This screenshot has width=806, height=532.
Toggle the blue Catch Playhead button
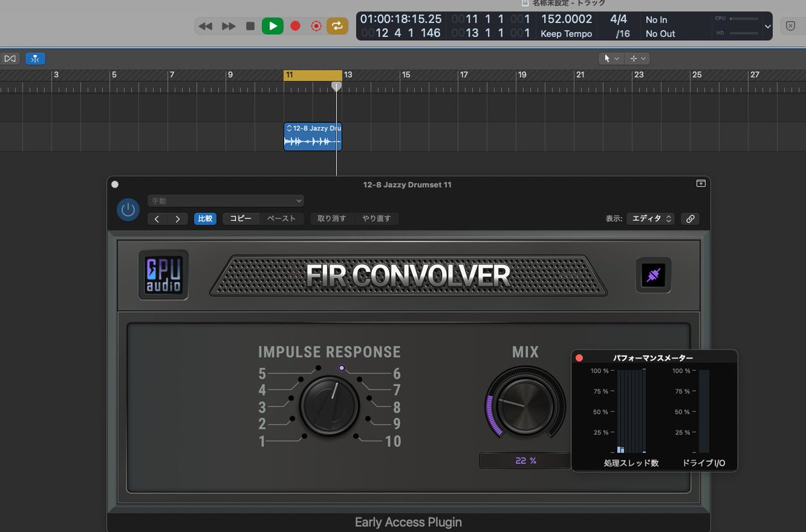click(x=36, y=58)
